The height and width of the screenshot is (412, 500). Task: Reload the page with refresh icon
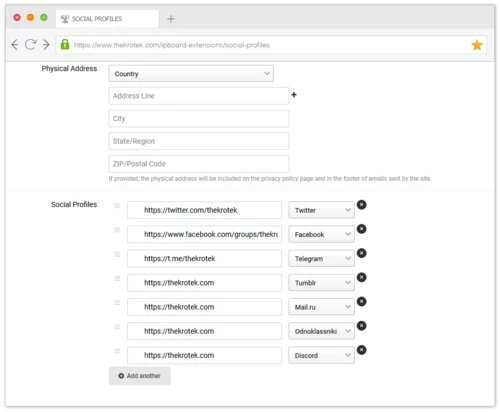(30, 44)
